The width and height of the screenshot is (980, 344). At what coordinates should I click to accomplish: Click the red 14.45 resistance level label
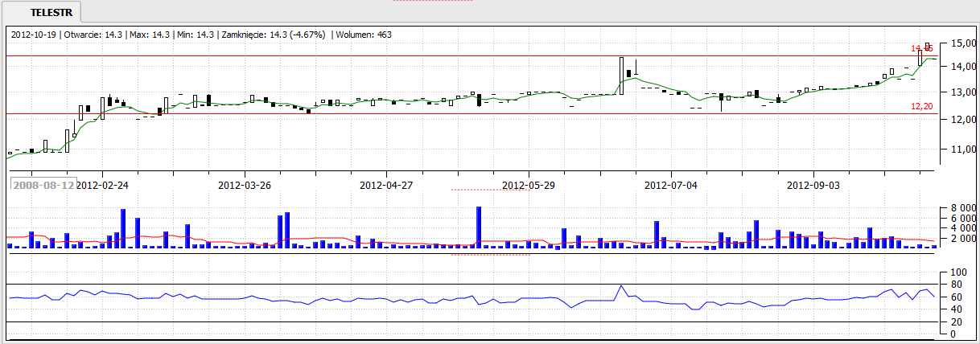pyautogui.click(x=920, y=49)
